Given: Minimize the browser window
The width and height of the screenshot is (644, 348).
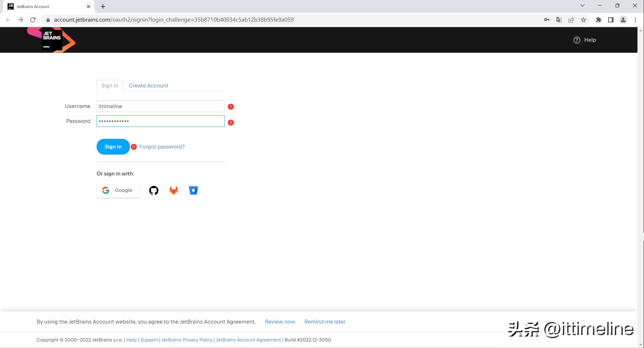Looking at the screenshot, I should point(600,6).
